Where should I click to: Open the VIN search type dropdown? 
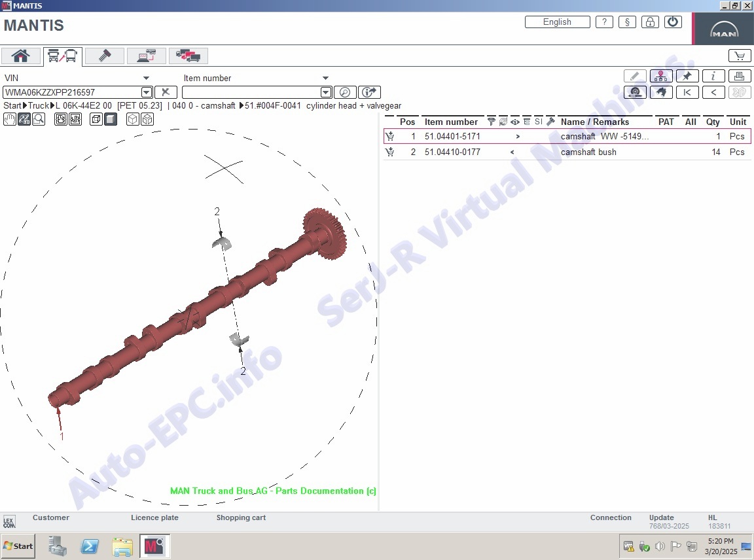[146, 78]
